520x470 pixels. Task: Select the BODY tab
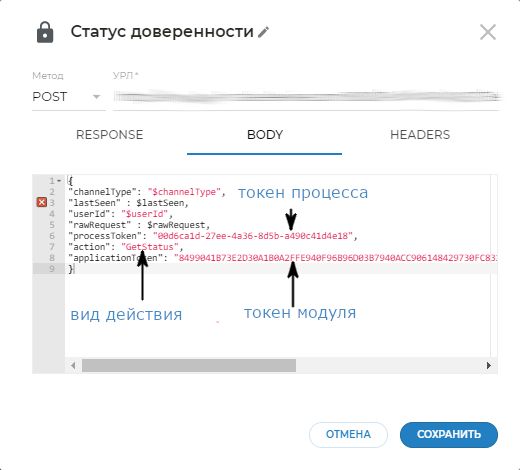pyautogui.click(x=265, y=135)
